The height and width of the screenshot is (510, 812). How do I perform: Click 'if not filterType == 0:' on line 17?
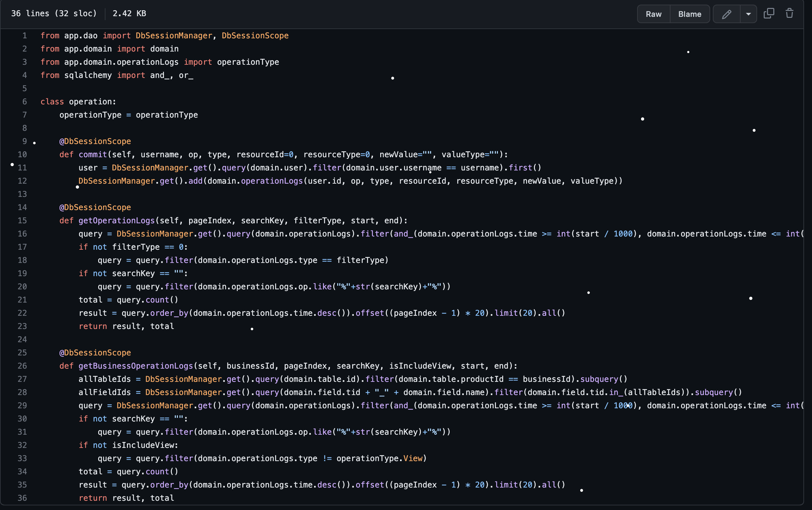click(133, 247)
